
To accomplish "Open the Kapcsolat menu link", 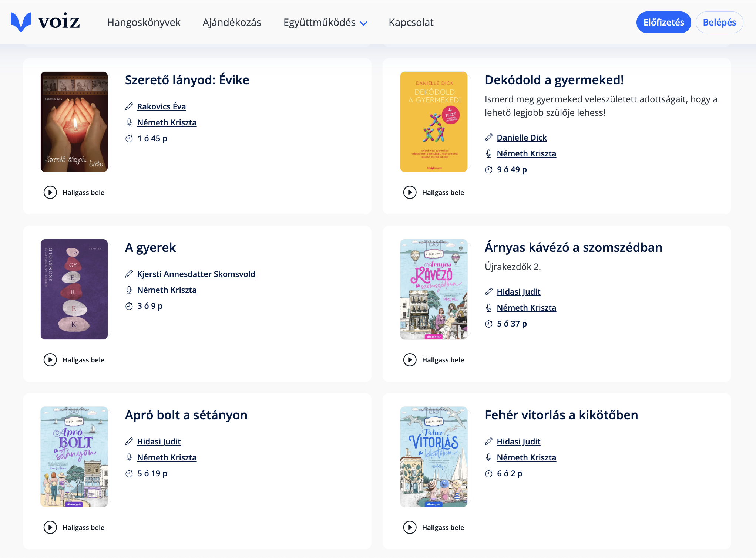I will point(411,23).
